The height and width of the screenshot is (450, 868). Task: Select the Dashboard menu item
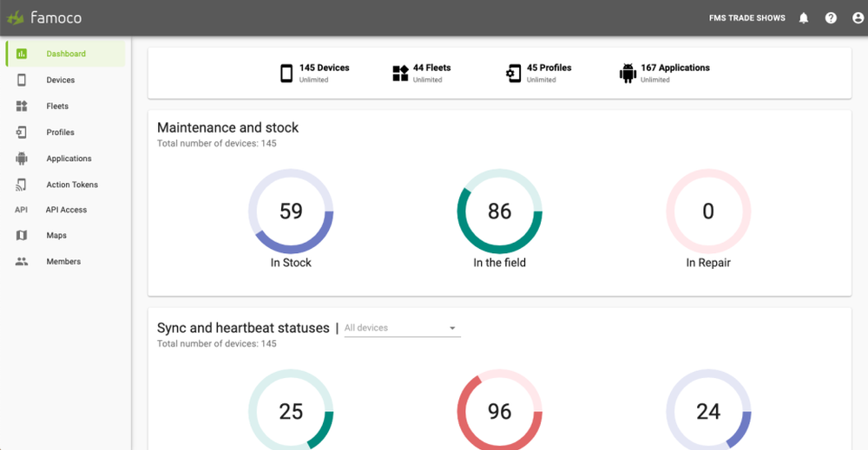tap(66, 54)
